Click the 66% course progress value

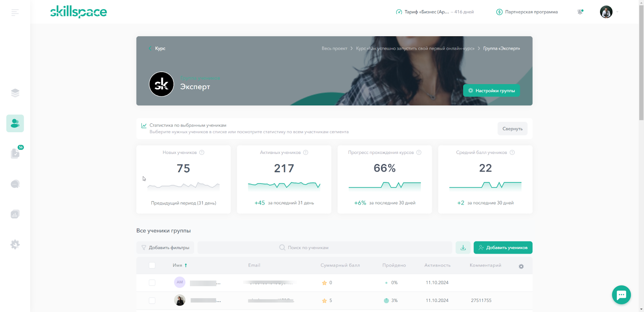385,168
